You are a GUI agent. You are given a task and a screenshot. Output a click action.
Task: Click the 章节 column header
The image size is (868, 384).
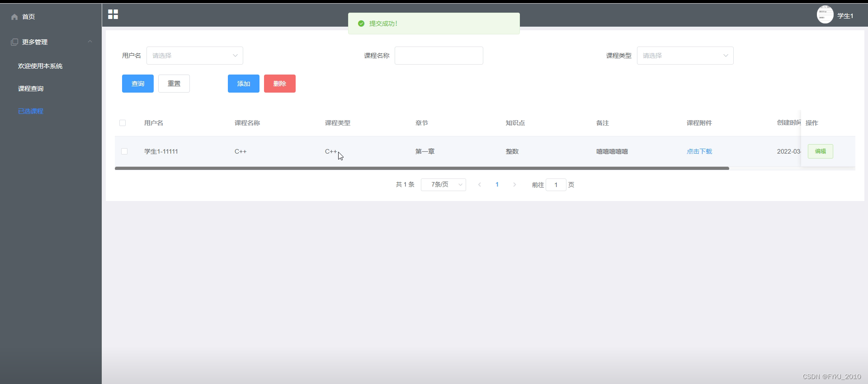422,123
